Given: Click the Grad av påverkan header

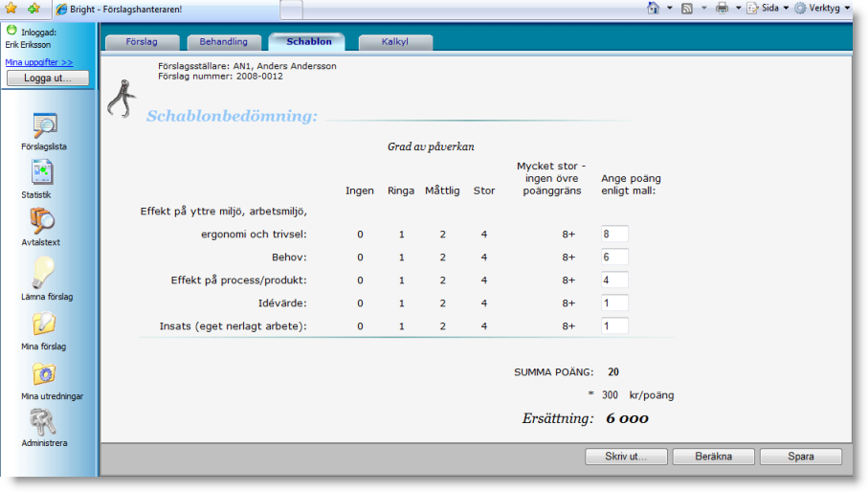Looking at the screenshot, I should 431,146.
